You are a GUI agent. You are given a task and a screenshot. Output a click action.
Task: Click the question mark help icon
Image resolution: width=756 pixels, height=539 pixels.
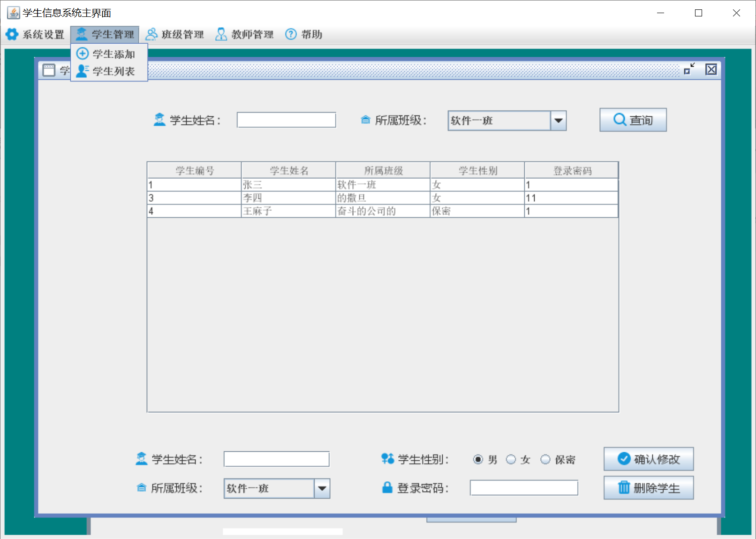point(291,34)
